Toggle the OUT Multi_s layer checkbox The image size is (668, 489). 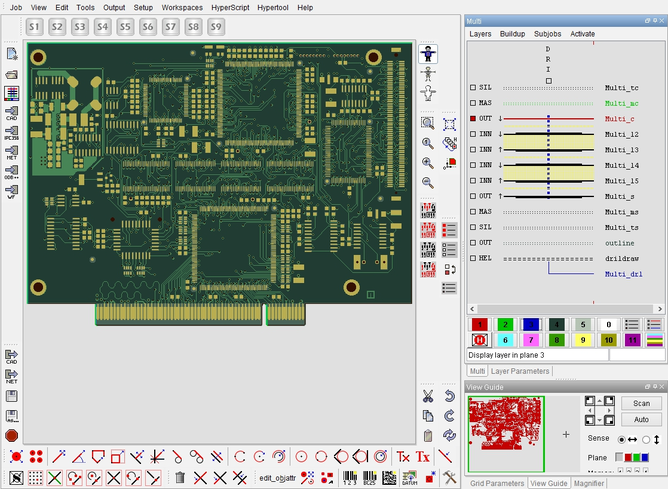coord(473,196)
